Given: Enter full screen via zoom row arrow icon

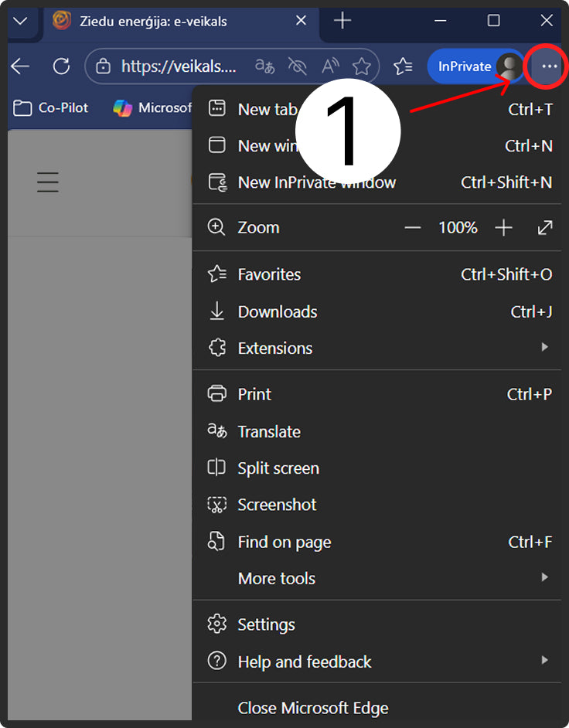Looking at the screenshot, I should point(545,228).
